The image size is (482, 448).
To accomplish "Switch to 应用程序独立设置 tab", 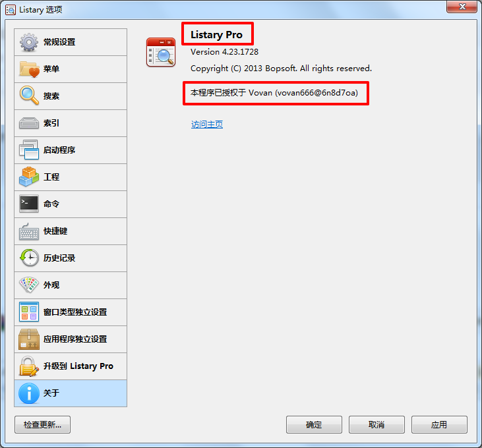I will click(71, 339).
